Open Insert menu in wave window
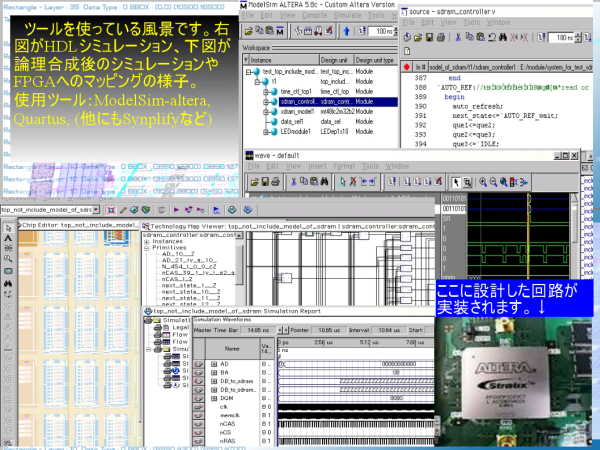This screenshot has width=600, height=450. (x=317, y=166)
